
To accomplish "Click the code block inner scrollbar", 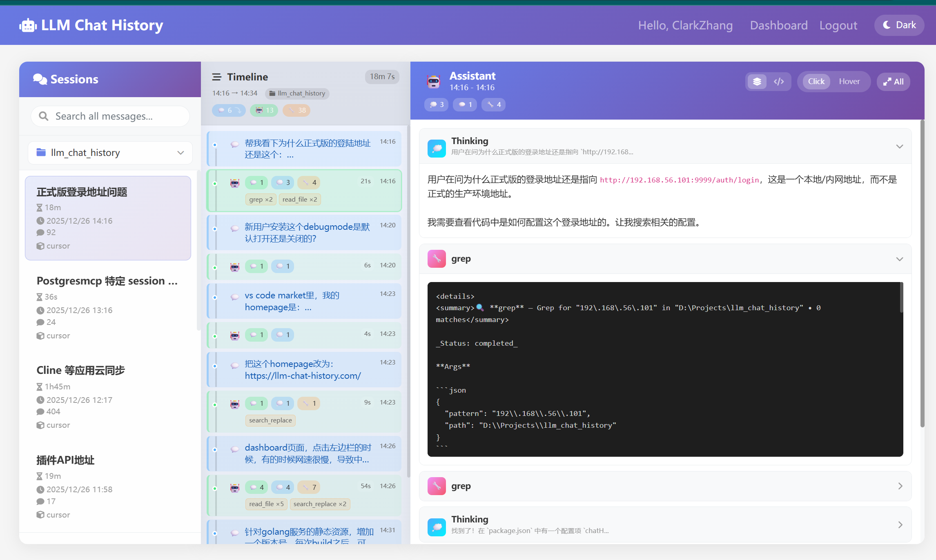I will (x=901, y=298).
